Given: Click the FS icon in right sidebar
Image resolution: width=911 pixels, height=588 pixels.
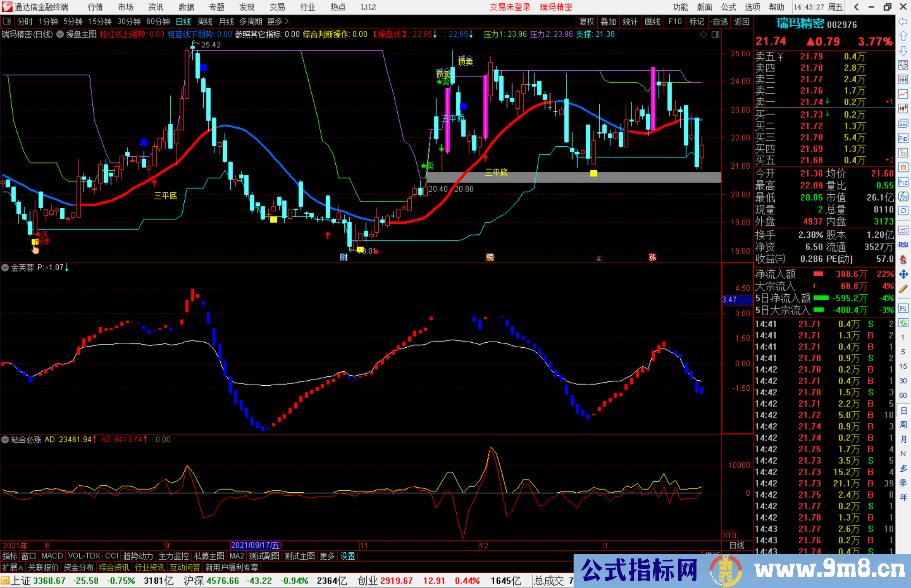Looking at the screenshot, I should pos(903,309).
